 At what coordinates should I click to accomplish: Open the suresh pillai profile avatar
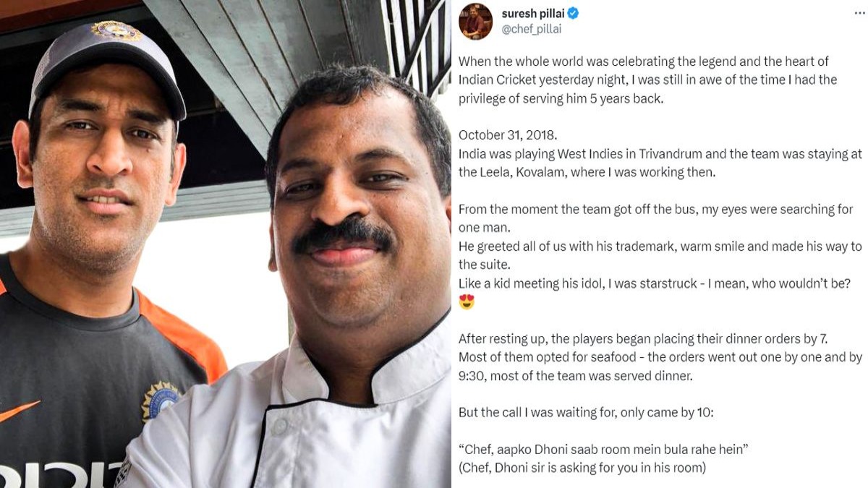click(x=476, y=21)
